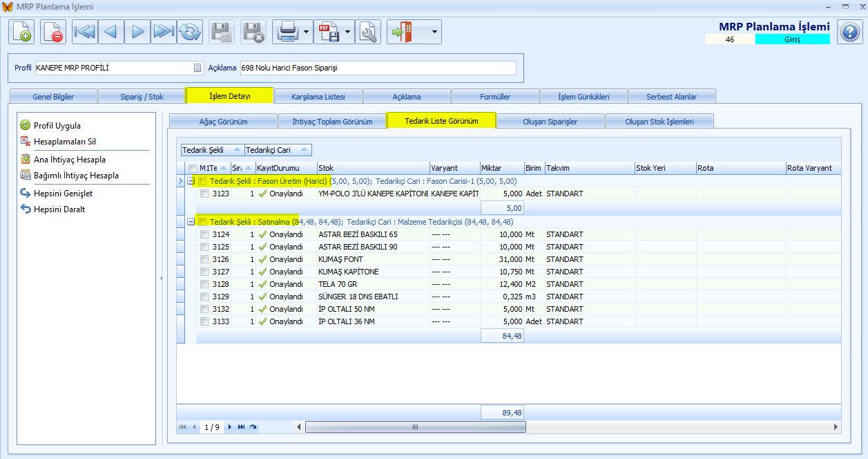Click inside the horizontal scrollbar thumb

tap(415, 427)
